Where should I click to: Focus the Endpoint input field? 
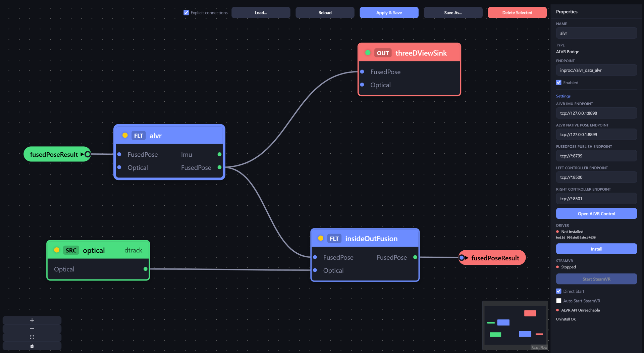click(x=596, y=70)
